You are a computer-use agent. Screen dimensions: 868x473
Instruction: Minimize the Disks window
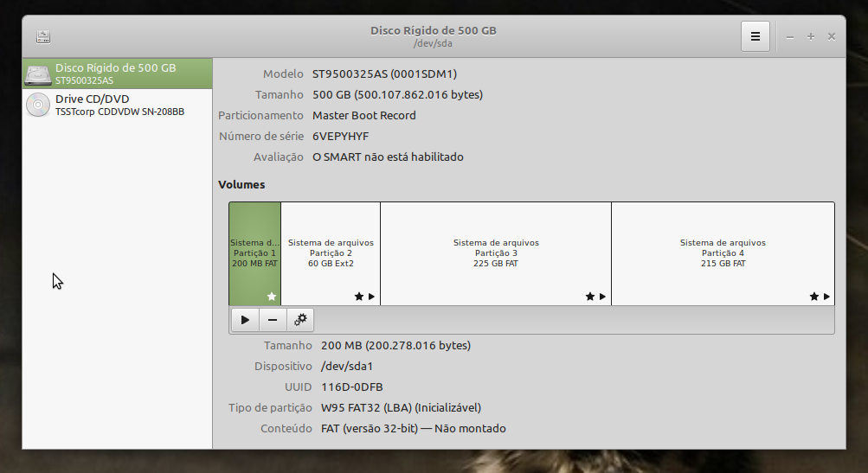(790, 37)
